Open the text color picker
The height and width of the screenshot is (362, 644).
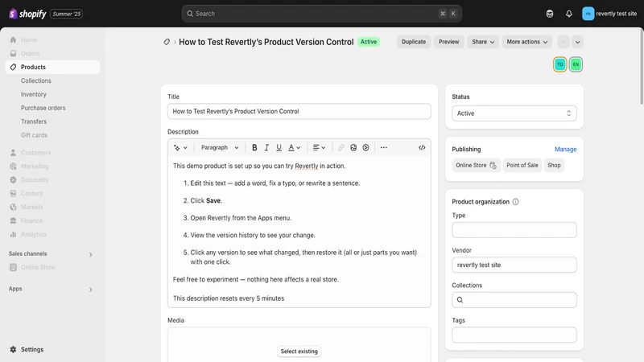click(x=294, y=148)
